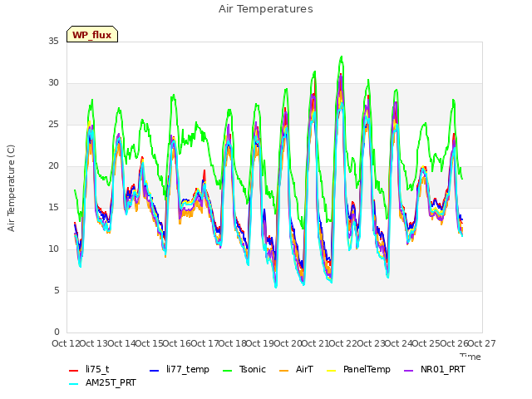
Task: Click the Air Temperatures chart title
Action: (x=266, y=9)
